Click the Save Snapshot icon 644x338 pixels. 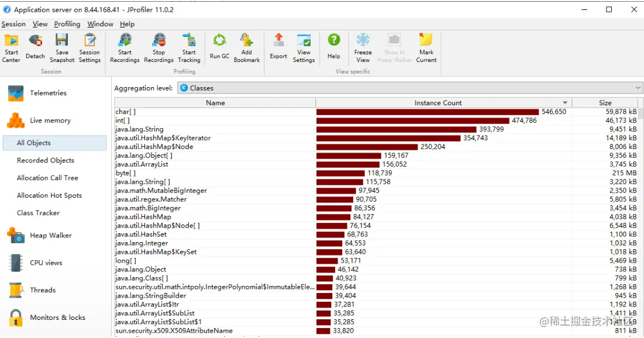62,40
